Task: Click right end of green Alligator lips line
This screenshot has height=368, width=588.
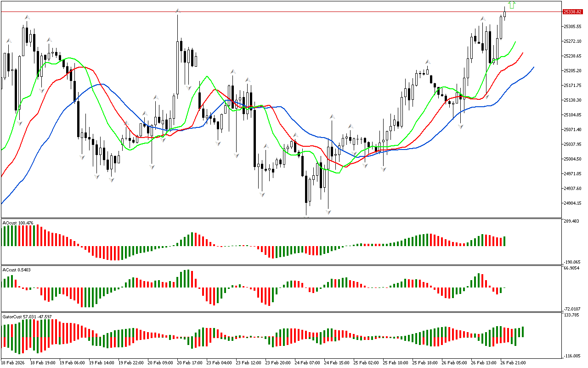Action: 515,41
